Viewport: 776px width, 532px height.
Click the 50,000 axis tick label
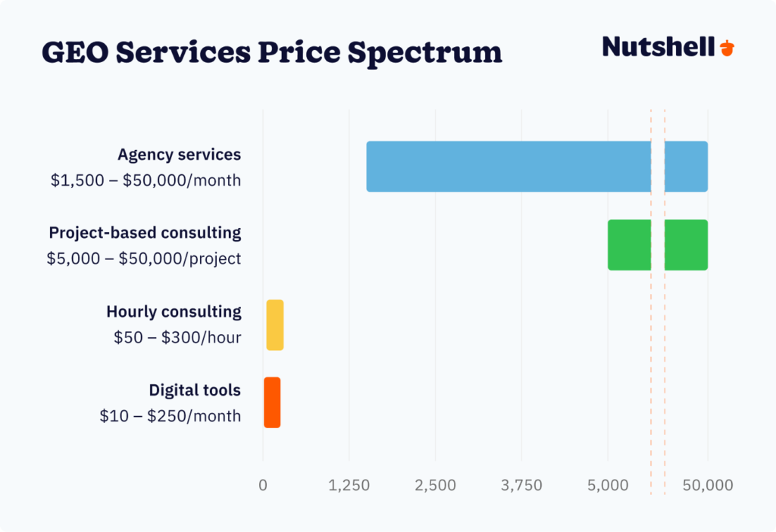[707, 485]
